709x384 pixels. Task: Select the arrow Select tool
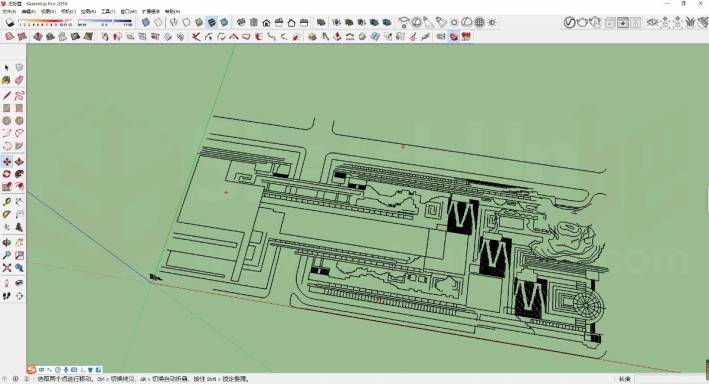[6, 67]
